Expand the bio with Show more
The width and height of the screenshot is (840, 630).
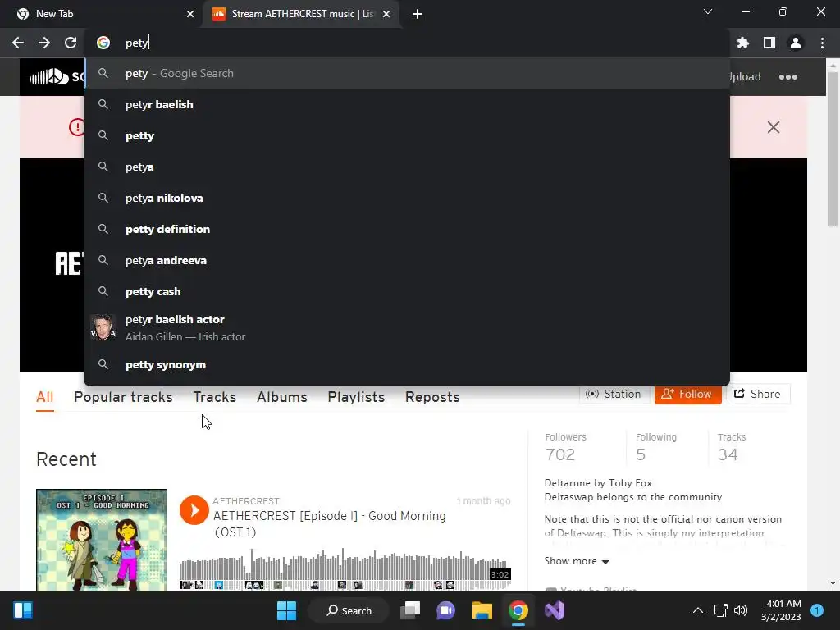pyautogui.click(x=577, y=561)
